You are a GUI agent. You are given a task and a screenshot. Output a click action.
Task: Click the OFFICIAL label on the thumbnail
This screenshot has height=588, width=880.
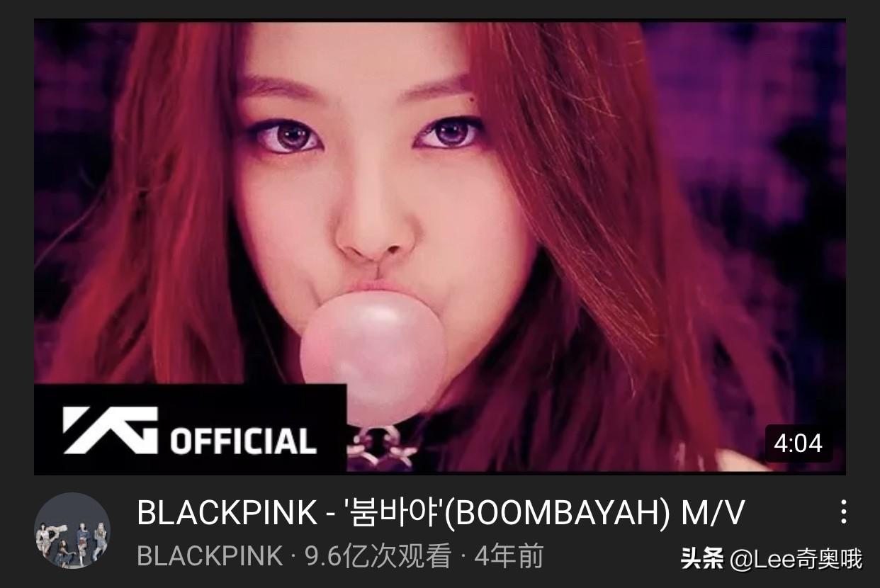coord(243,440)
